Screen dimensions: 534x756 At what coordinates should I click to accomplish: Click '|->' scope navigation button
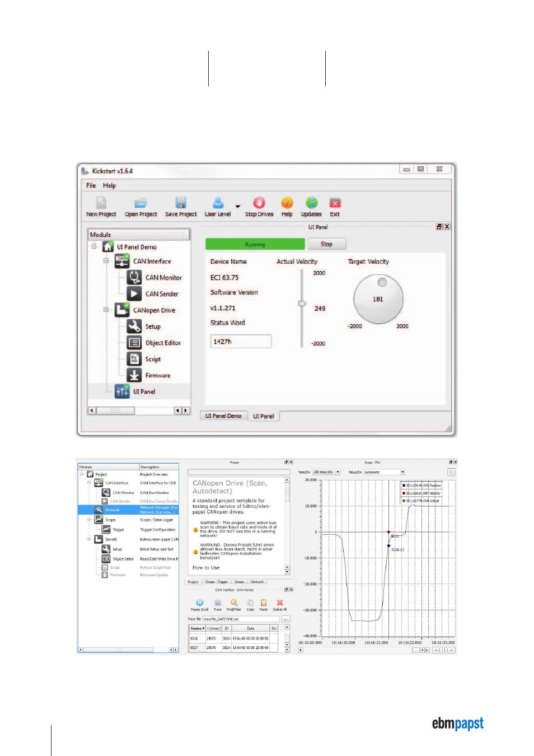pos(449,650)
